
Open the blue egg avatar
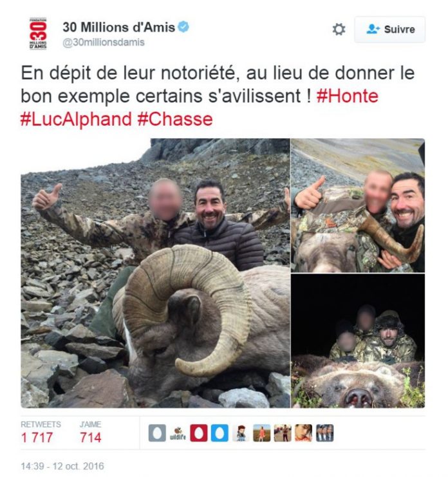219,433
